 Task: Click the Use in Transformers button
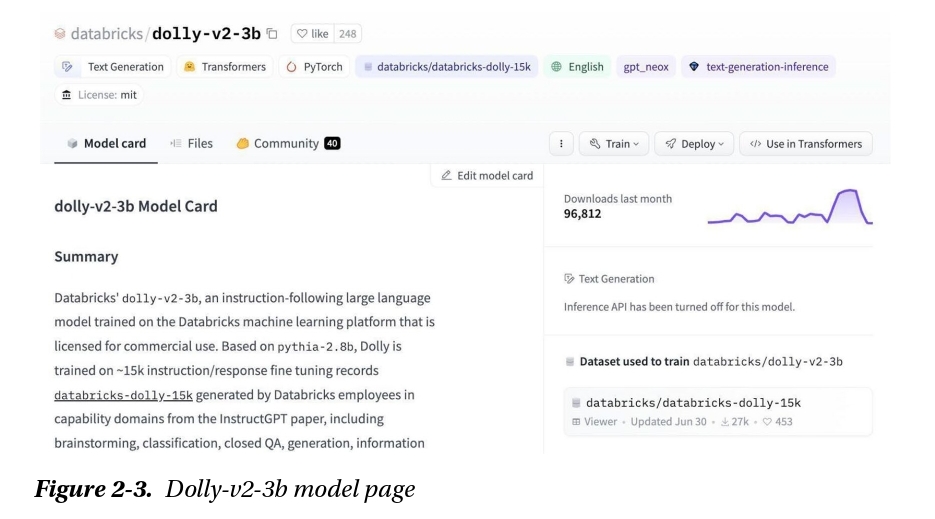(805, 144)
